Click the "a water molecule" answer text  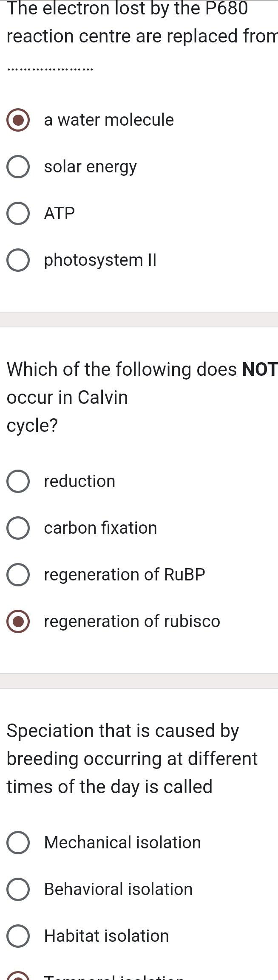(108, 120)
